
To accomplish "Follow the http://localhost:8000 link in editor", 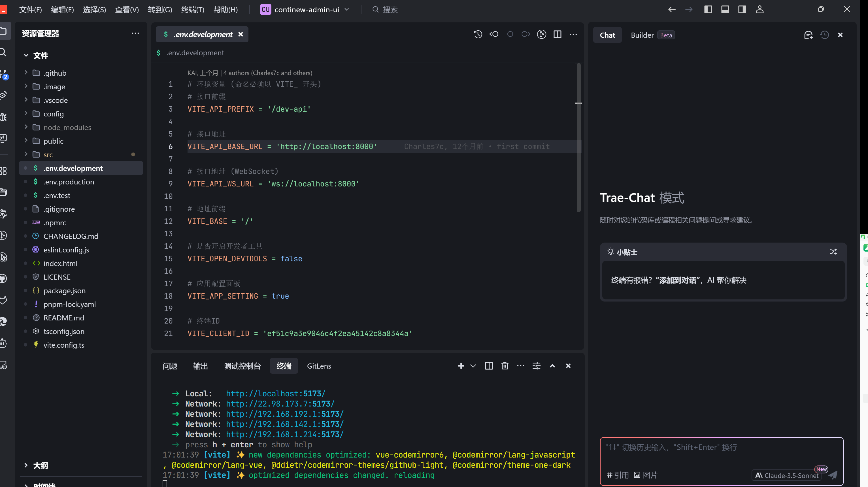I will 327,146.
